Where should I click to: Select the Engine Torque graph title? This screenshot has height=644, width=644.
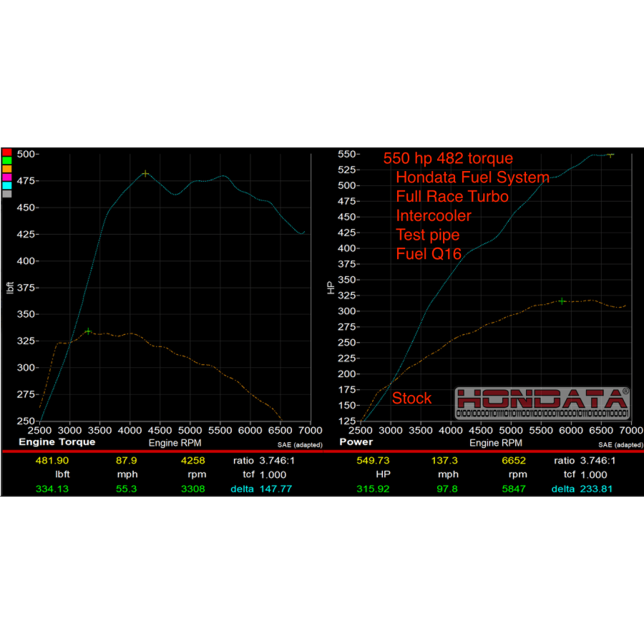click(x=57, y=442)
